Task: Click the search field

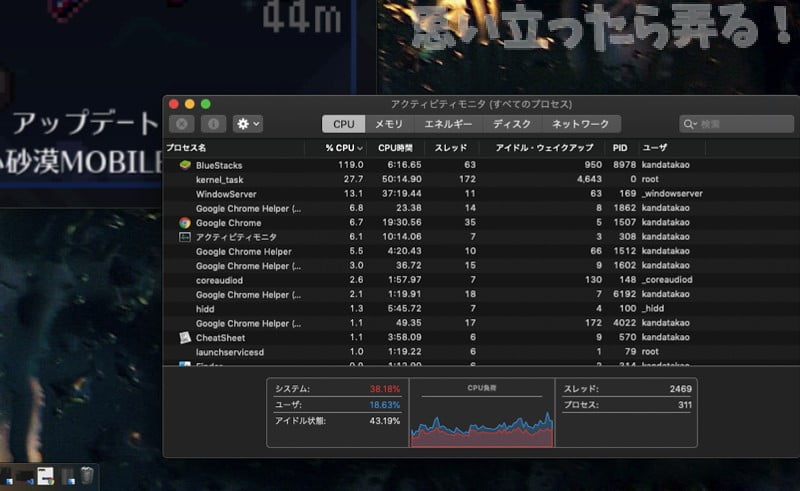Action: [x=736, y=124]
